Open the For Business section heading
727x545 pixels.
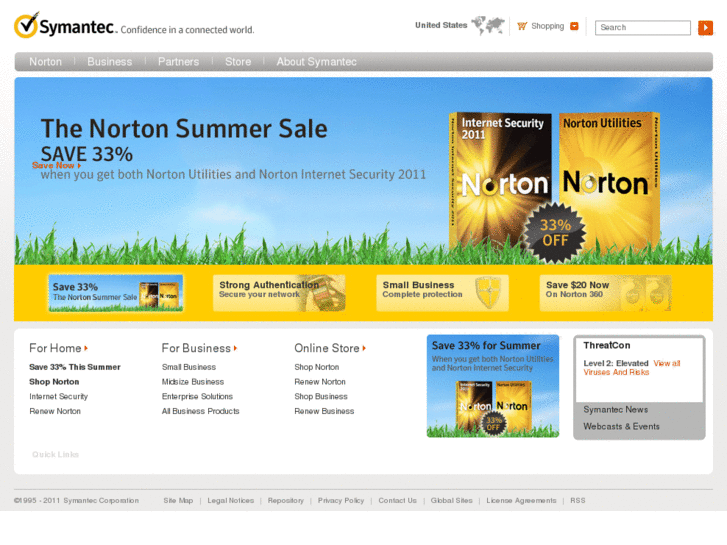point(199,348)
